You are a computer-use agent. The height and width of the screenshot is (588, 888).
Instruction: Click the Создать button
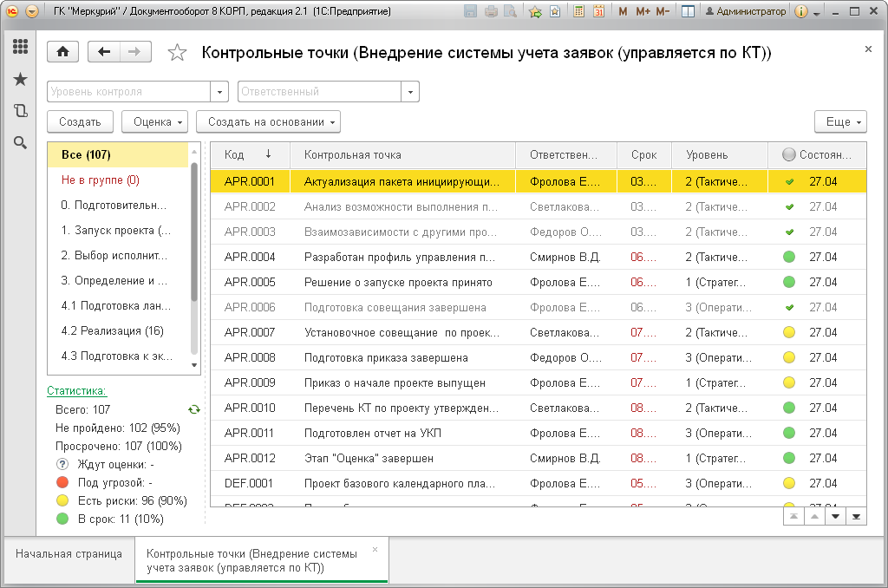[x=80, y=121]
